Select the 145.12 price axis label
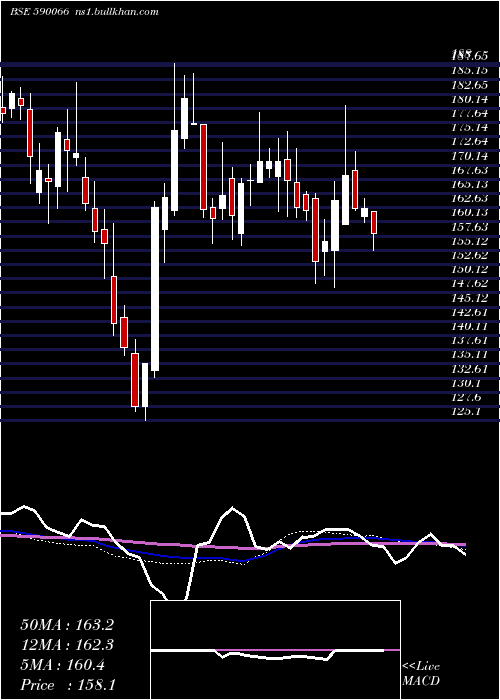 coord(469,298)
